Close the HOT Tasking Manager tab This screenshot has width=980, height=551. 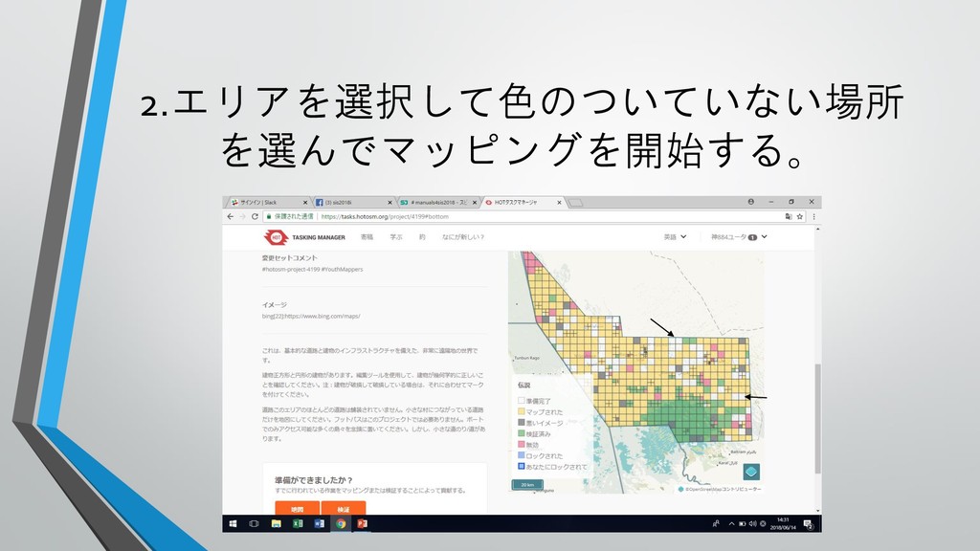559,203
